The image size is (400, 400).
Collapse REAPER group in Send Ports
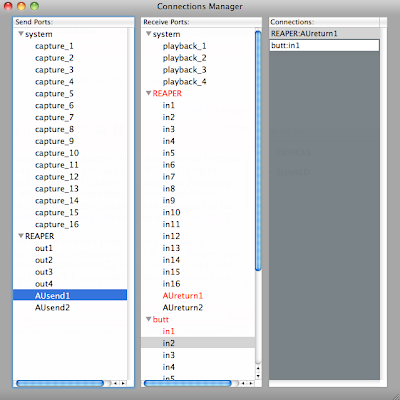point(21,236)
